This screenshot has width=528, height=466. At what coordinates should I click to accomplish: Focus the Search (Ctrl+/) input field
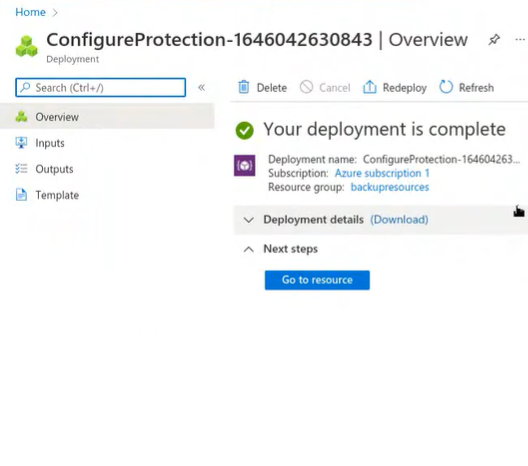[100, 88]
